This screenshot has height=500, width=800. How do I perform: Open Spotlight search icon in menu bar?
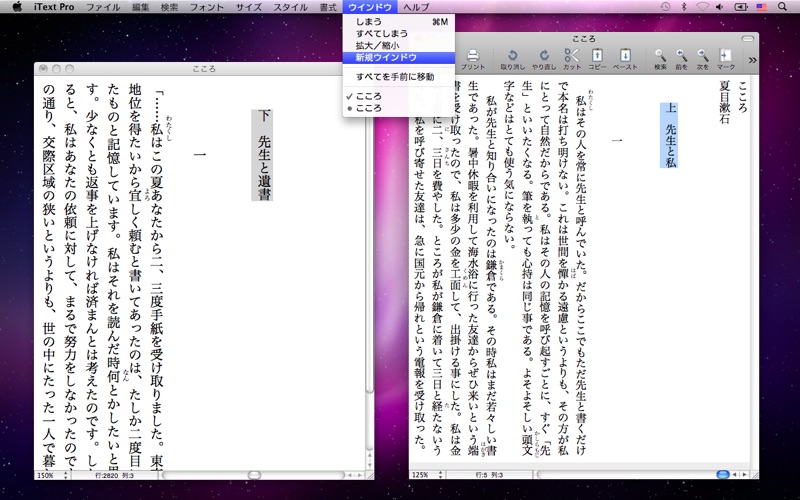click(782, 7)
